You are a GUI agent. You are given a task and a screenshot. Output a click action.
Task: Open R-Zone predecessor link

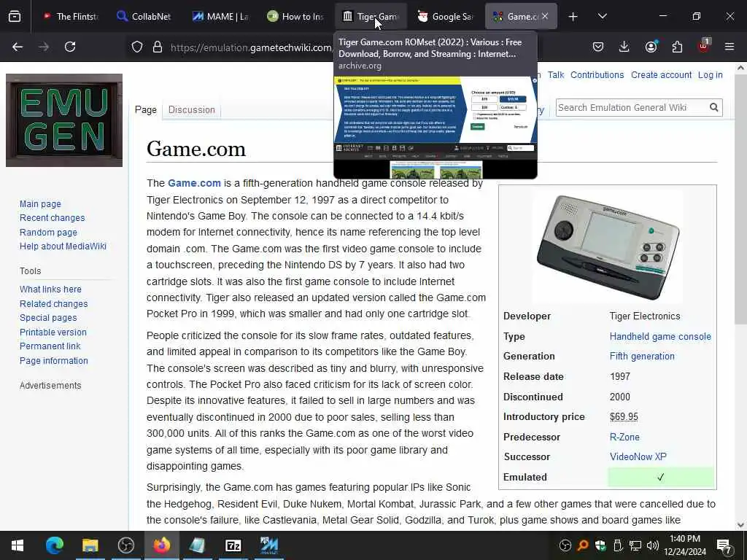coord(624,437)
